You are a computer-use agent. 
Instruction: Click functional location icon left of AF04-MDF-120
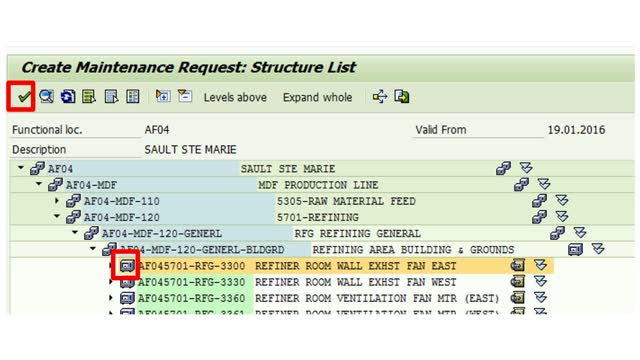(73, 217)
